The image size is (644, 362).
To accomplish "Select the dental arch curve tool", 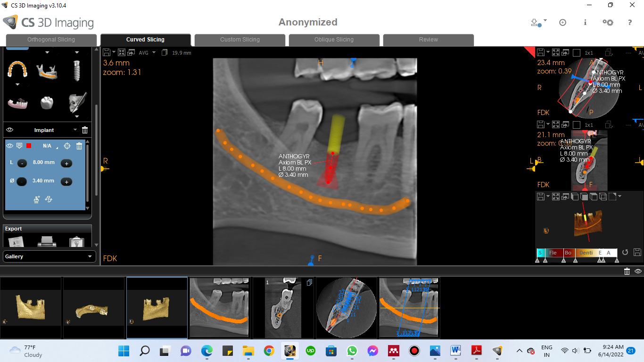I will (17, 70).
